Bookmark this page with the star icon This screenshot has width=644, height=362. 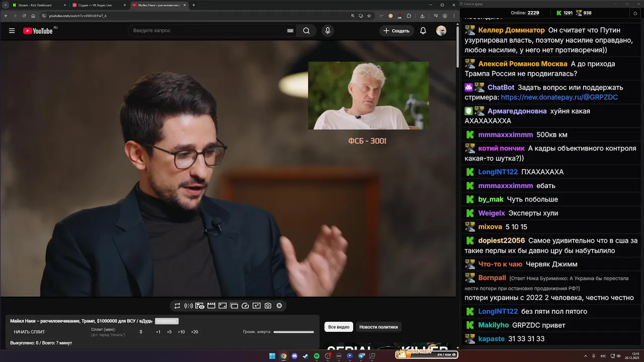point(369,16)
